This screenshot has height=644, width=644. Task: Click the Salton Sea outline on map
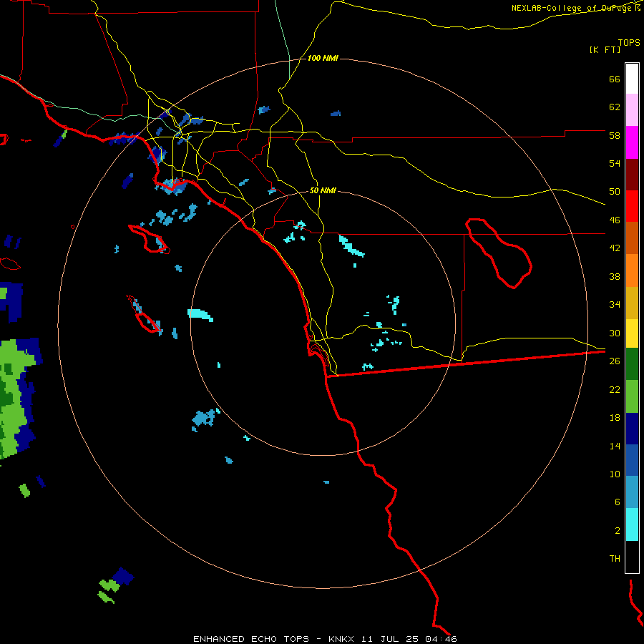(x=499, y=253)
